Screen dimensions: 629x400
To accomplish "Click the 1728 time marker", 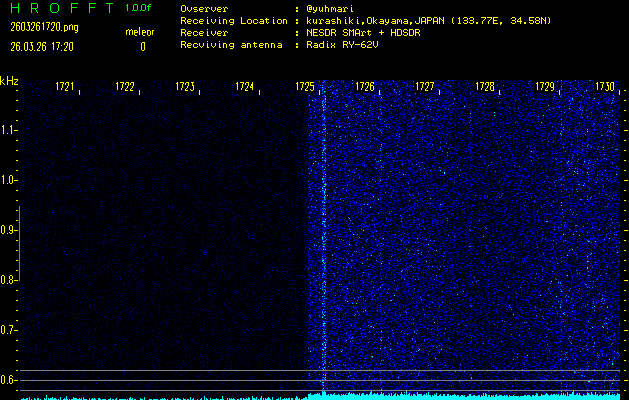I will pyautogui.click(x=485, y=86).
